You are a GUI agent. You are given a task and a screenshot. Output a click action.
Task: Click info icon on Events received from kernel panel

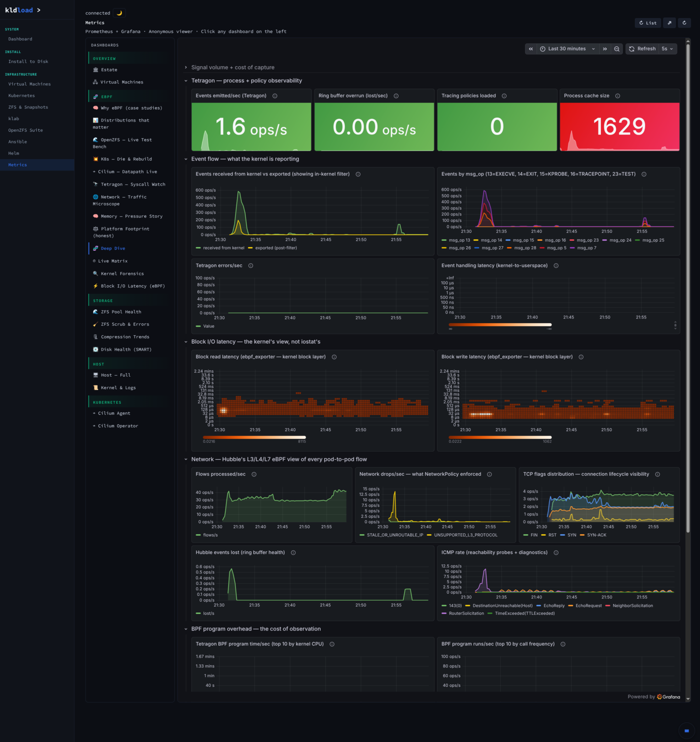(358, 174)
